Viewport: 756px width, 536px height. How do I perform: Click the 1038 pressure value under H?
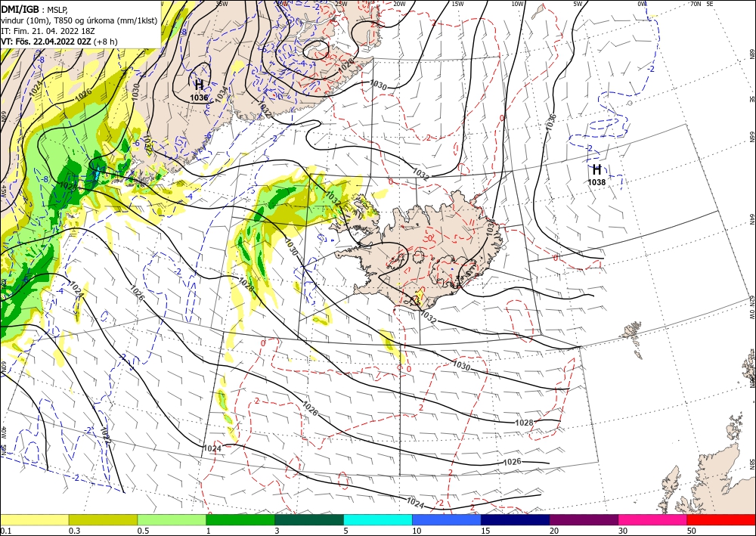click(596, 182)
